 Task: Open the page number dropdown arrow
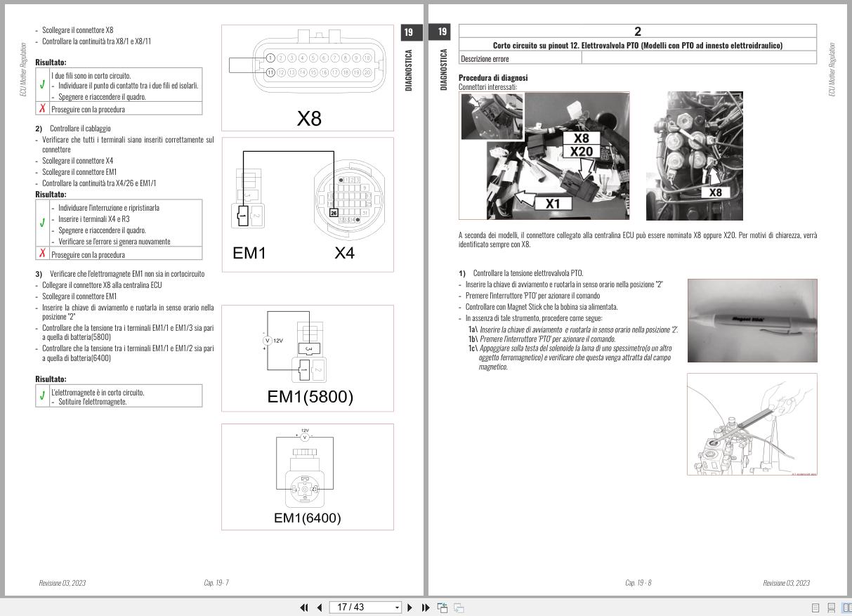point(397,608)
